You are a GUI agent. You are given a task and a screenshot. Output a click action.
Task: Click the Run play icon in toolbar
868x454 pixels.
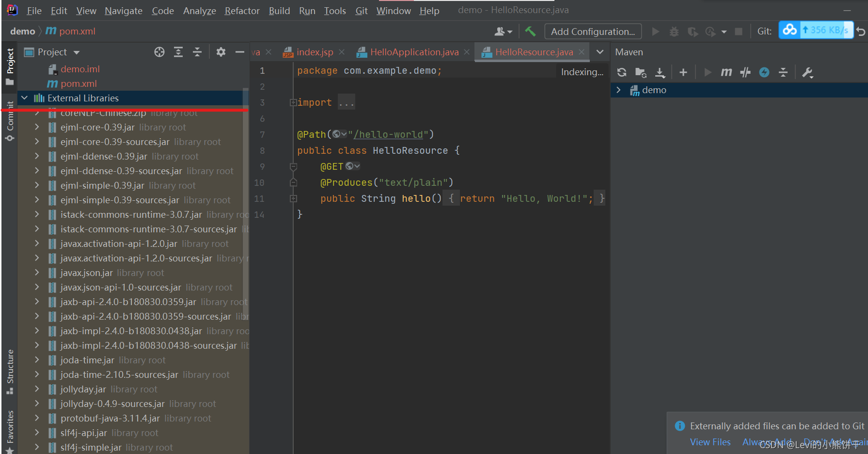pyautogui.click(x=656, y=32)
